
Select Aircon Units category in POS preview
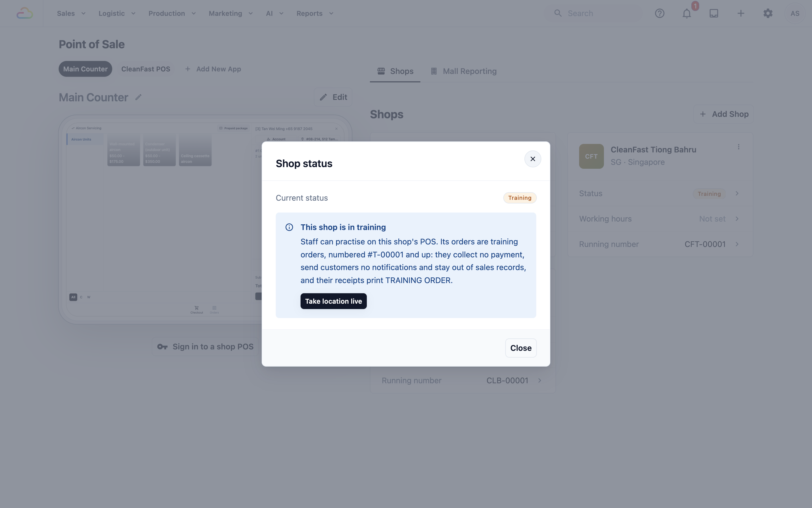[x=85, y=139]
